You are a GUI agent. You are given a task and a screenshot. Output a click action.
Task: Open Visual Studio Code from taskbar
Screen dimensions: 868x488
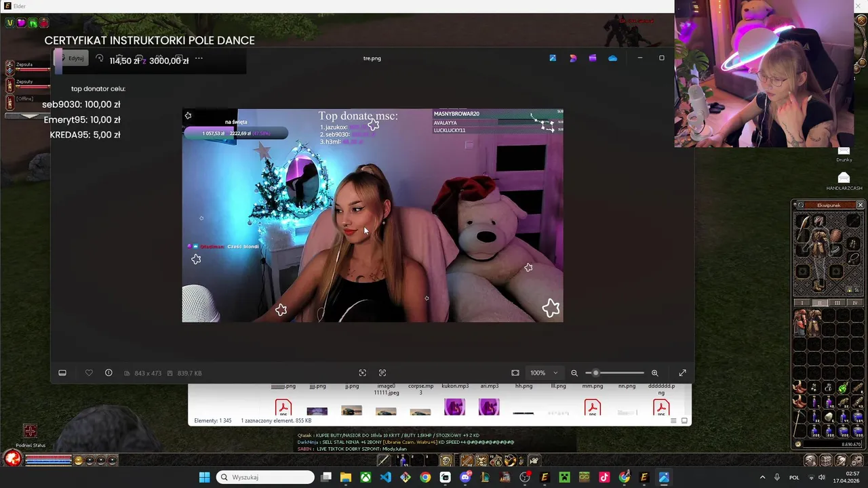[385, 477]
